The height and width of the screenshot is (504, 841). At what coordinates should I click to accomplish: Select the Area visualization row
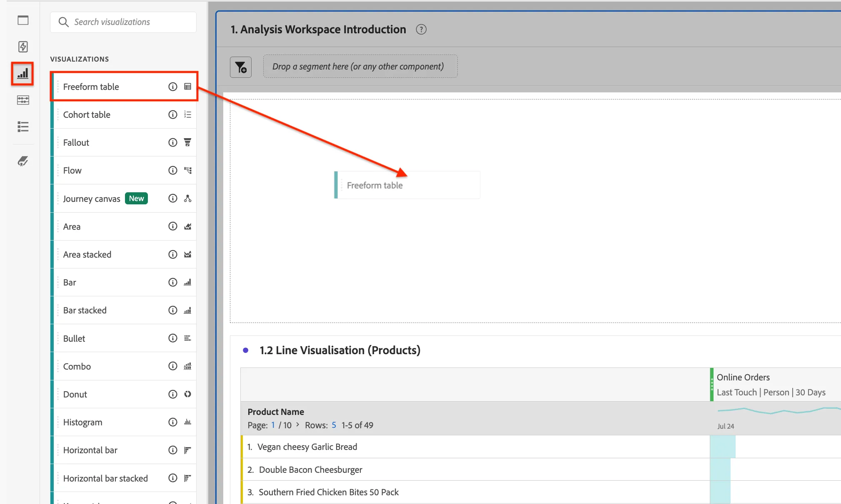tap(124, 226)
